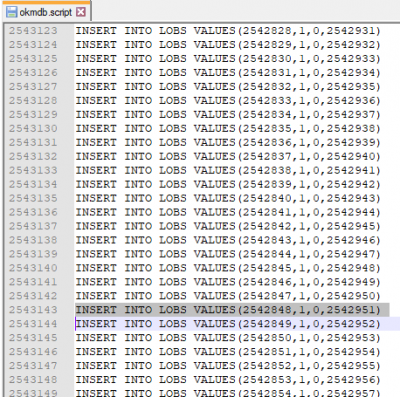Screen dimensions: 400x397
Task: Click the INSERT statement with VALUES(2542828,1,0,2542931)
Action: tap(228, 31)
